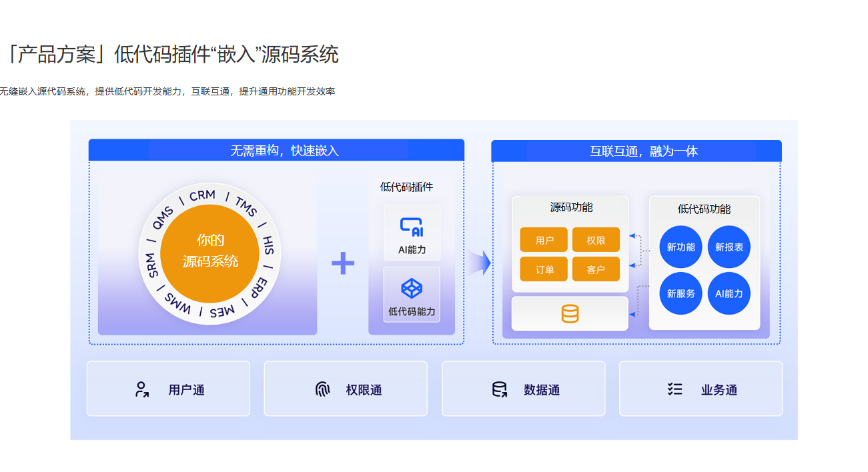
Task: Click the blue 新功能 circle
Action: click(x=681, y=247)
